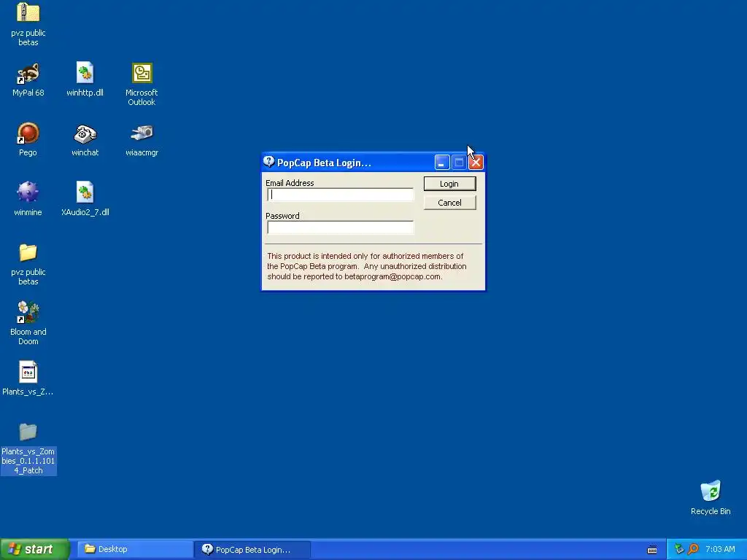Click the on-screen keyboard taskbar icon
747x560 pixels.
coord(652,550)
